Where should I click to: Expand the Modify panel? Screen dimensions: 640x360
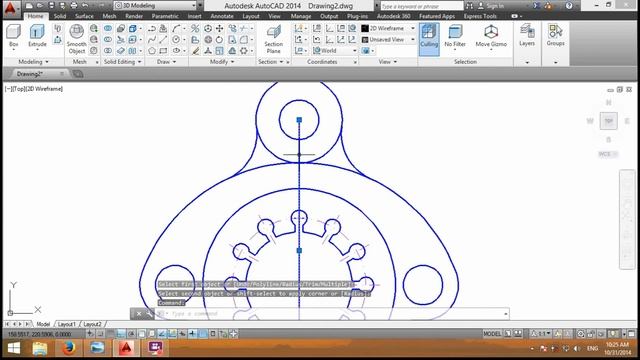(x=222, y=62)
